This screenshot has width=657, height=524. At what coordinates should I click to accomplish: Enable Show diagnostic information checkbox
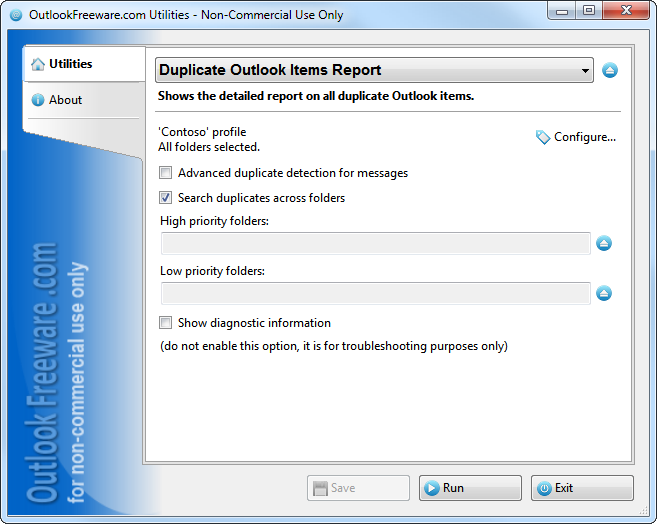[x=166, y=323]
